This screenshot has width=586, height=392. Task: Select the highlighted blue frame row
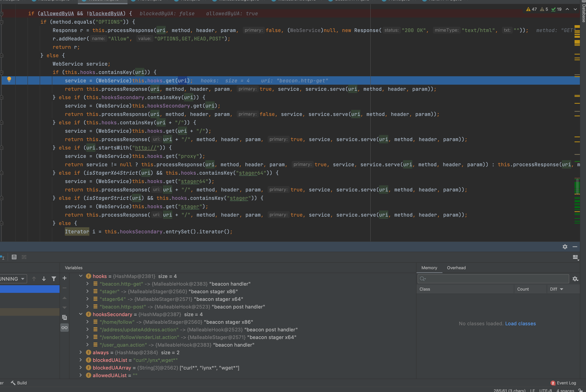30,289
